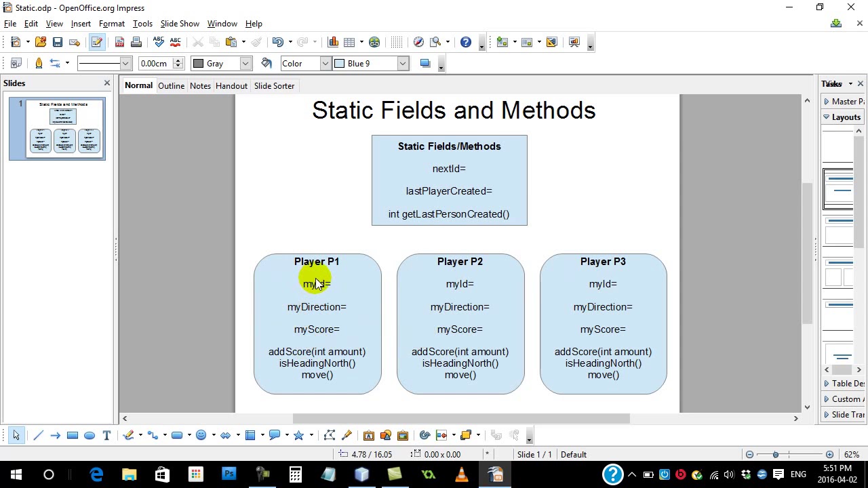The height and width of the screenshot is (488, 868).
Task: Run the Spelling check tool
Action: (159, 42)
